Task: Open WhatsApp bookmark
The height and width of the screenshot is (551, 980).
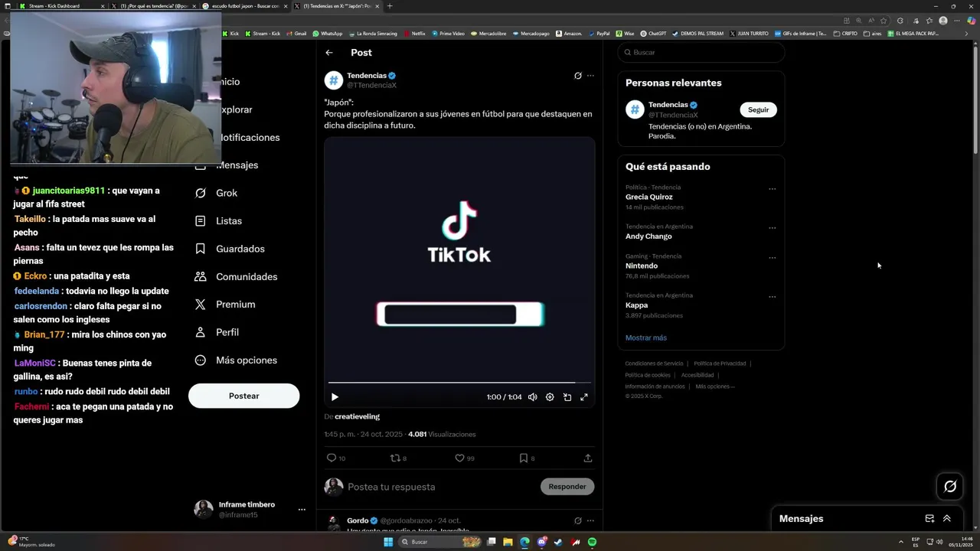Action: [328, 34]
